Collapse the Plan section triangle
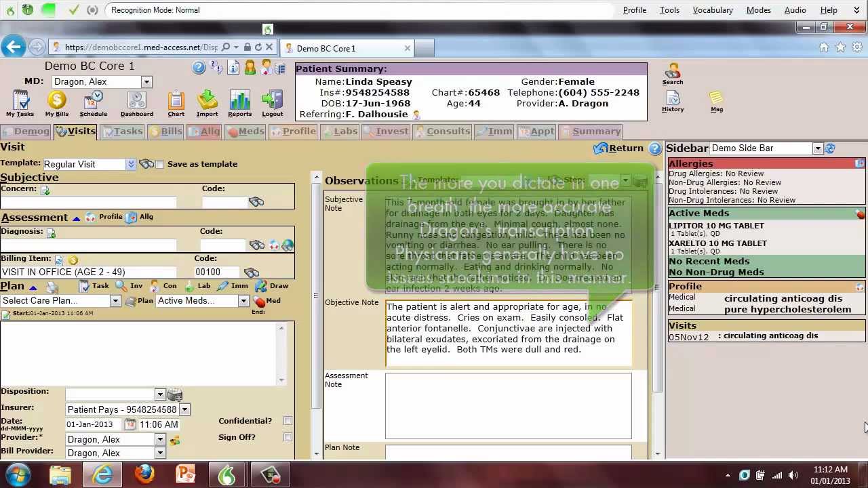 [x=33, y=287]
